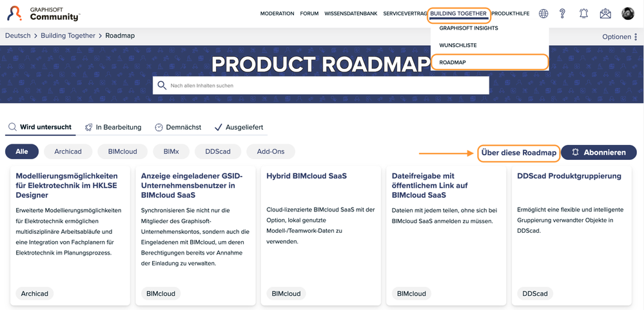644x310 pixels.
Task: Open the language globe icon
Action: click(543, 14)
